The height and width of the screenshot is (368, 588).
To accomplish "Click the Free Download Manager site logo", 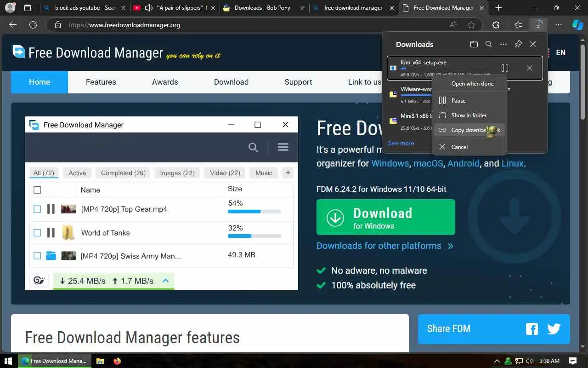I will point(87,53).
